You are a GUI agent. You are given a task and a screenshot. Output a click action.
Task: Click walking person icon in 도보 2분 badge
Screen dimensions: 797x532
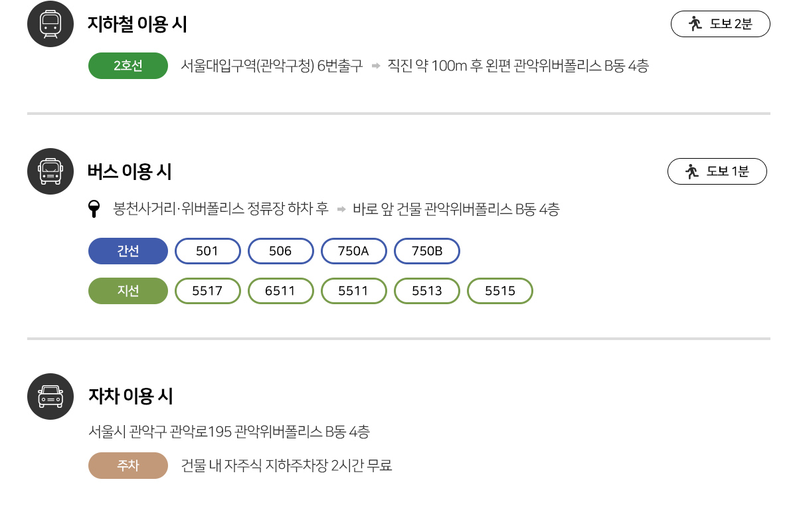point(695,24)
